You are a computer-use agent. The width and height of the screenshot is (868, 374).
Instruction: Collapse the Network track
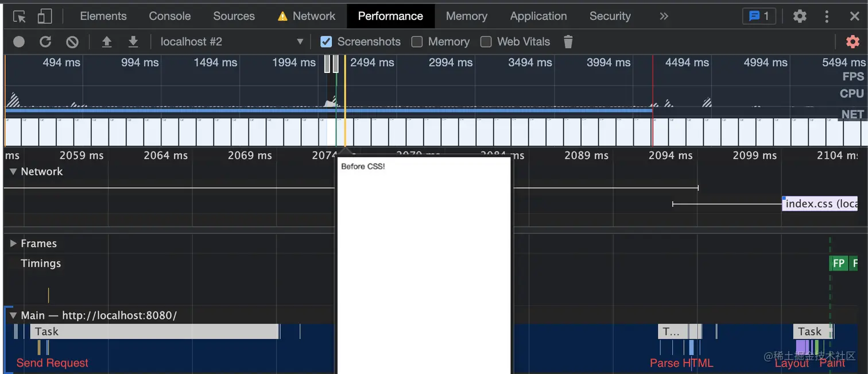[14, 171]
